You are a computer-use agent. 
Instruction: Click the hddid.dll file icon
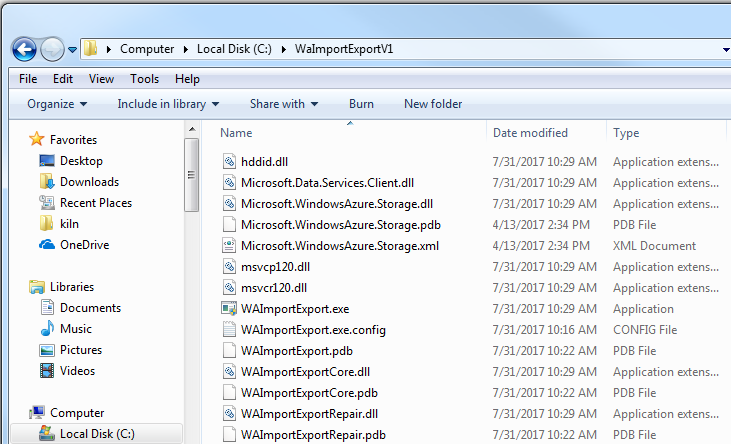coord(229,161)
